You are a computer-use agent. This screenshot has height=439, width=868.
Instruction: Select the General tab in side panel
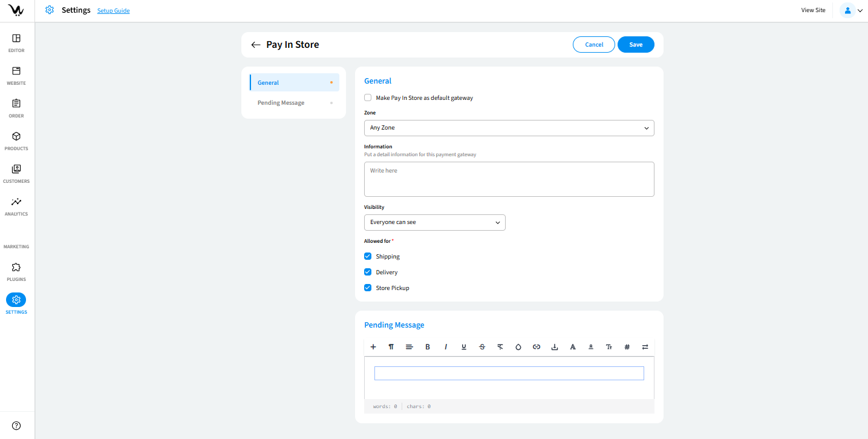click(x=269, y=83)
